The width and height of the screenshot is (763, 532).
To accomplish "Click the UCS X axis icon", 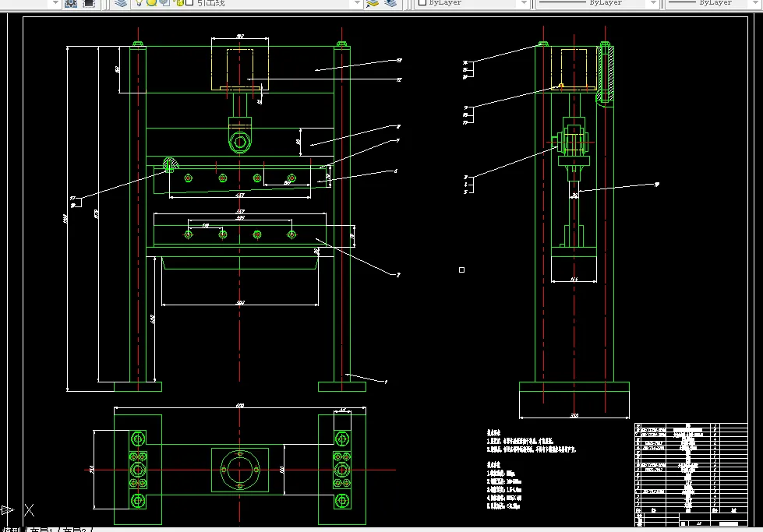I will tap(29, 510).
